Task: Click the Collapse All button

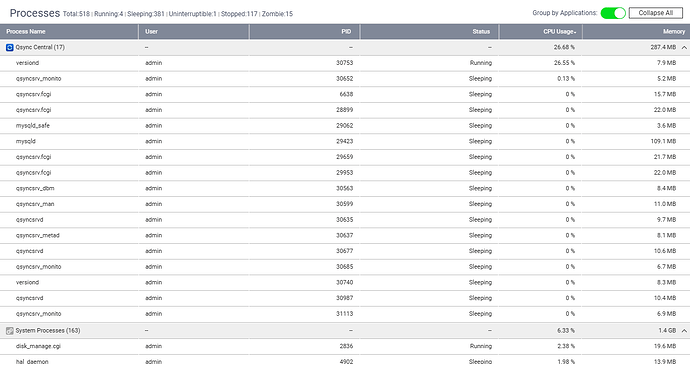Action: pos(656,13)
